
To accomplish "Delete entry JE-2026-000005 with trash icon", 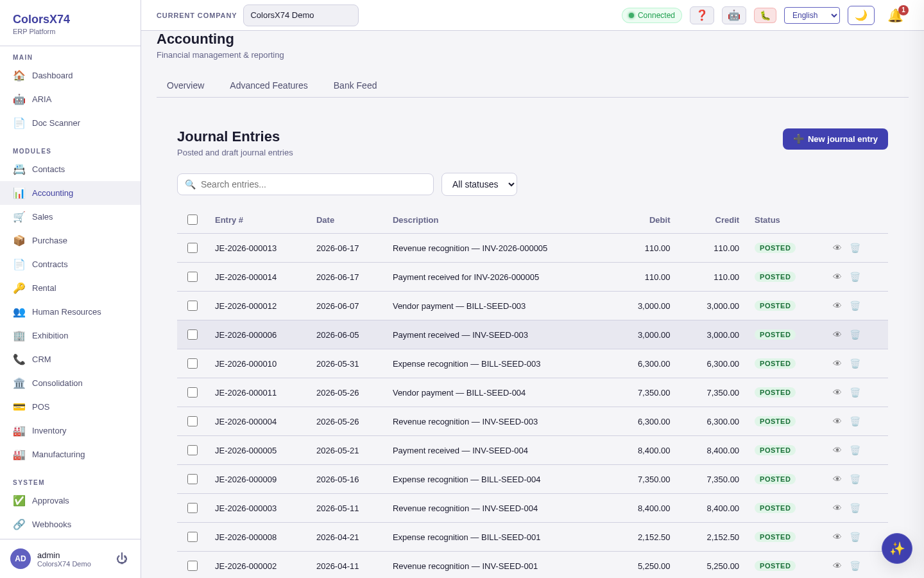I will [855, 450].
